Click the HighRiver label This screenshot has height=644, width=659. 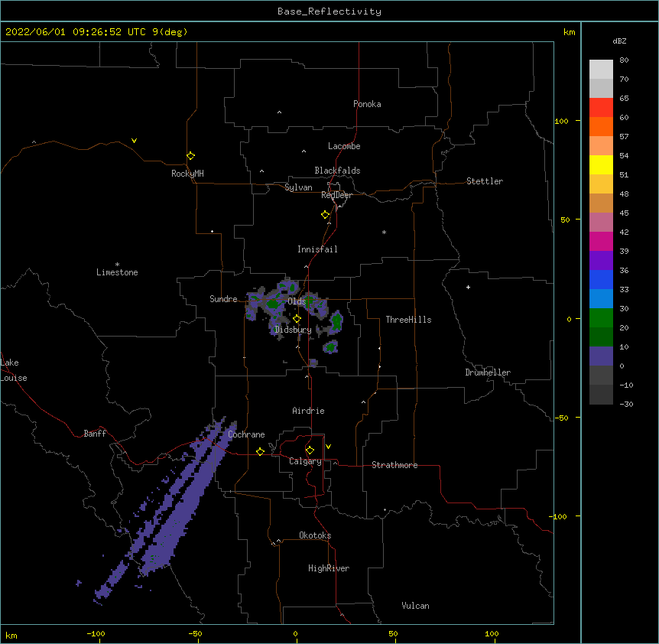click(x=329, y=568)
